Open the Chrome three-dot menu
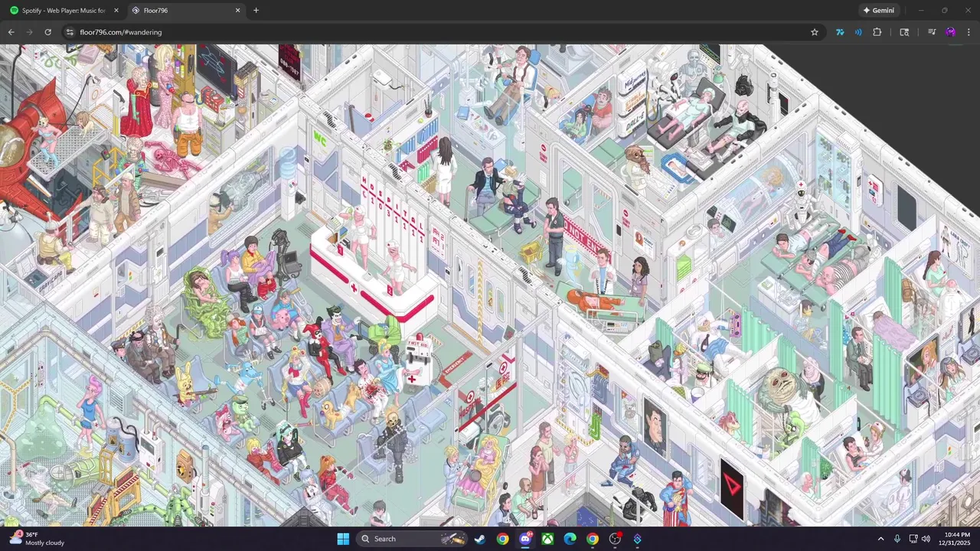Screen dimensions: 980x551 click(x=969, y=32)
